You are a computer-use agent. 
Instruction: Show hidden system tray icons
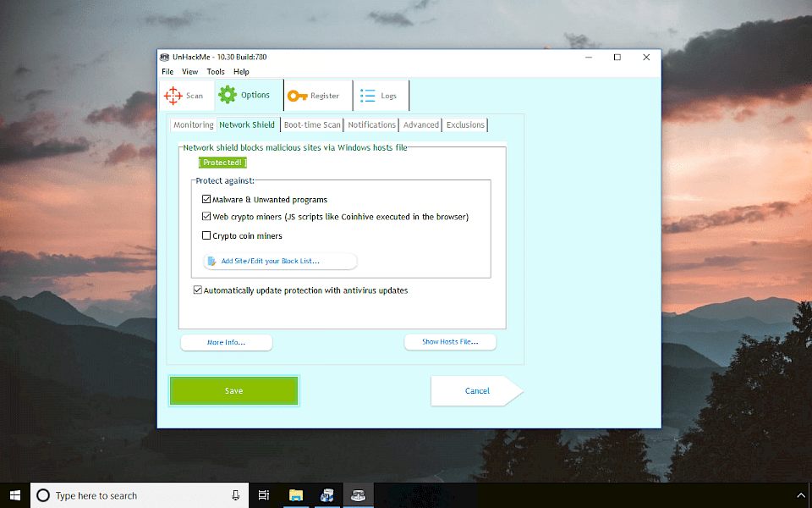pos(801,496)
